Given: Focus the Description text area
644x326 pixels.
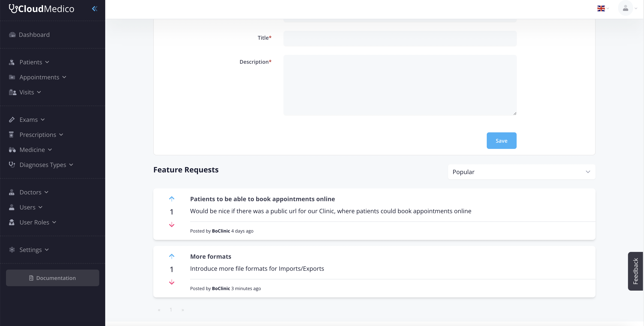Looking at the screenshot, I should coord(400,85).
